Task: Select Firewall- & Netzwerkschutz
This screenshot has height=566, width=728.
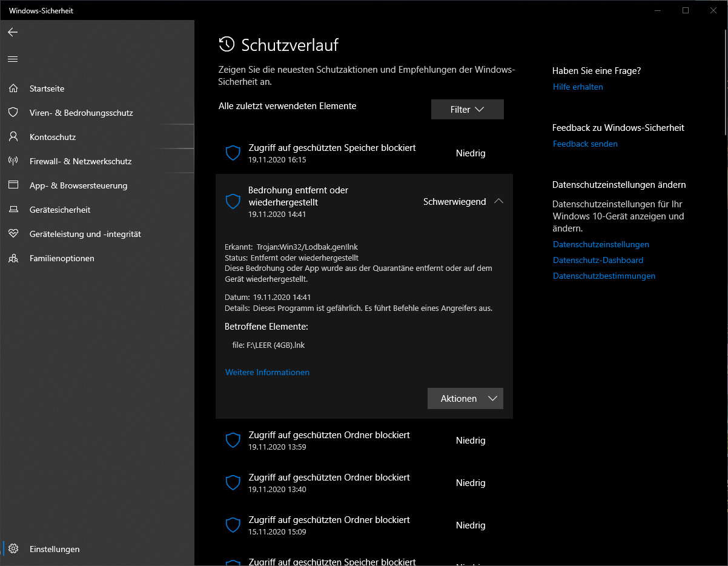Action: [x=97, y=161]
